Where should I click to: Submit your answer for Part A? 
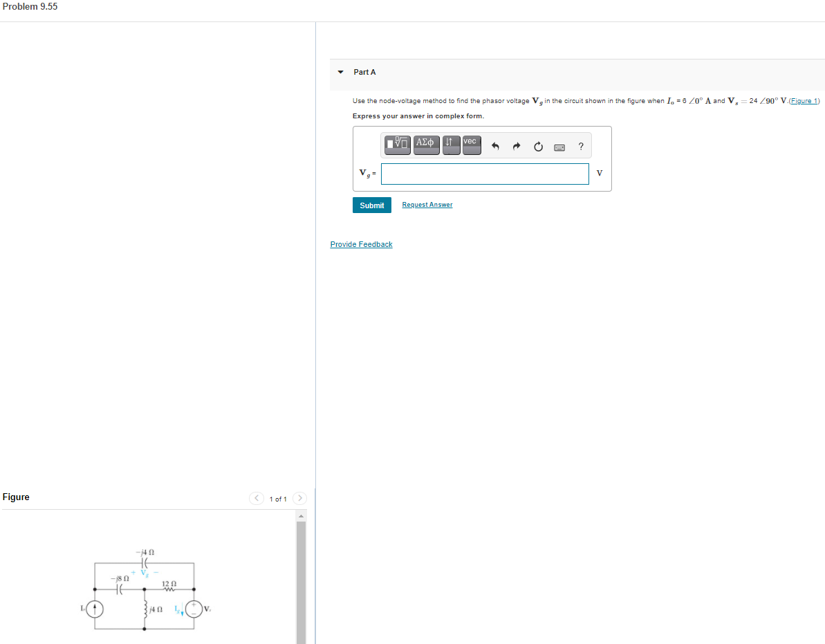coord(371,205)
